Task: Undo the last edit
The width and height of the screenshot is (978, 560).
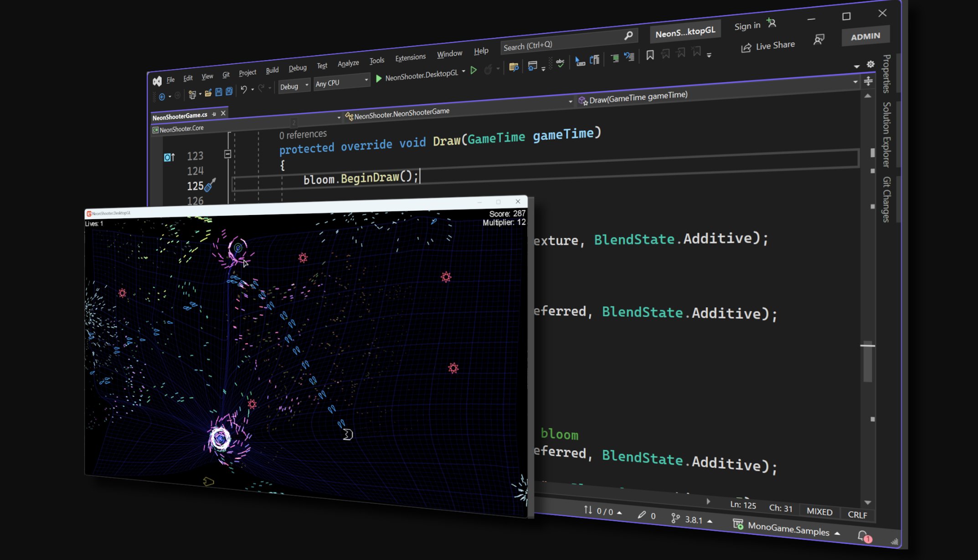Action: (x=244, y=89)
